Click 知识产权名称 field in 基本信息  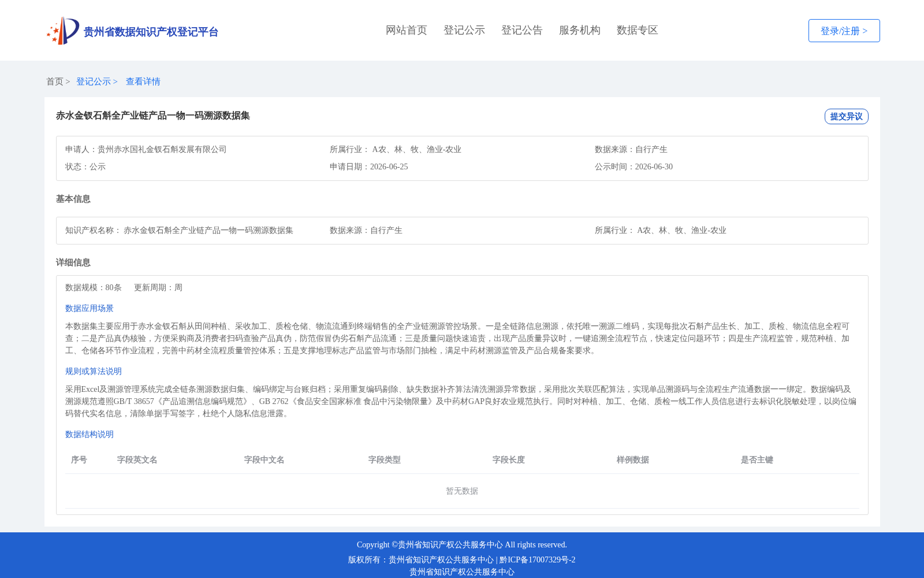179,230
